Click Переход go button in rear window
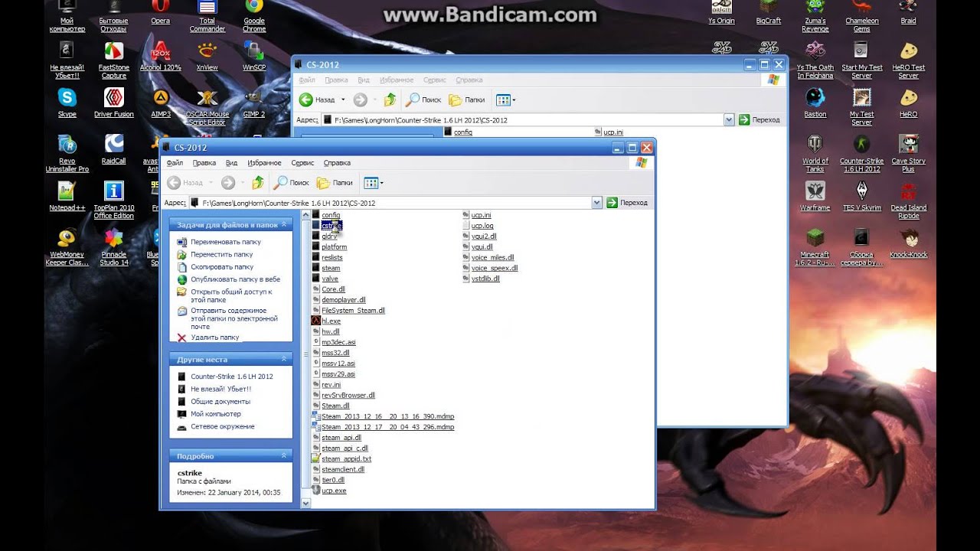Viewport: 980px width, 551px height. point(759,120)
